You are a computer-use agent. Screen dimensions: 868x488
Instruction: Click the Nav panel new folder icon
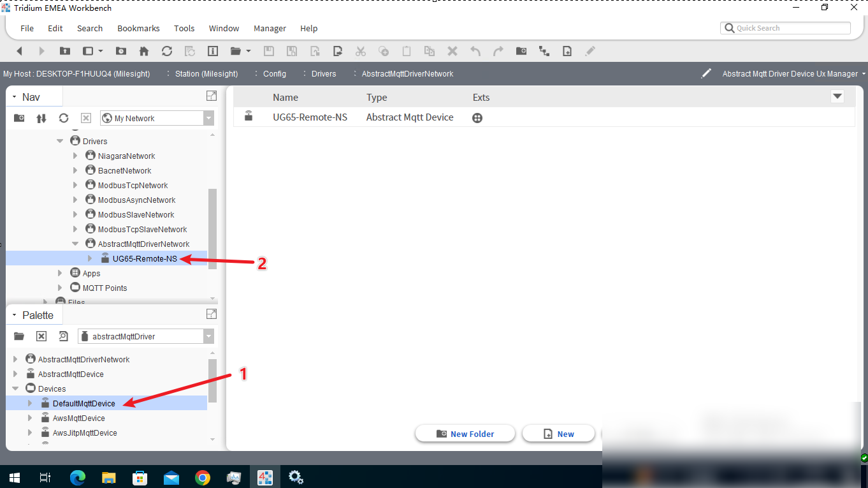[x=19, y=118]
